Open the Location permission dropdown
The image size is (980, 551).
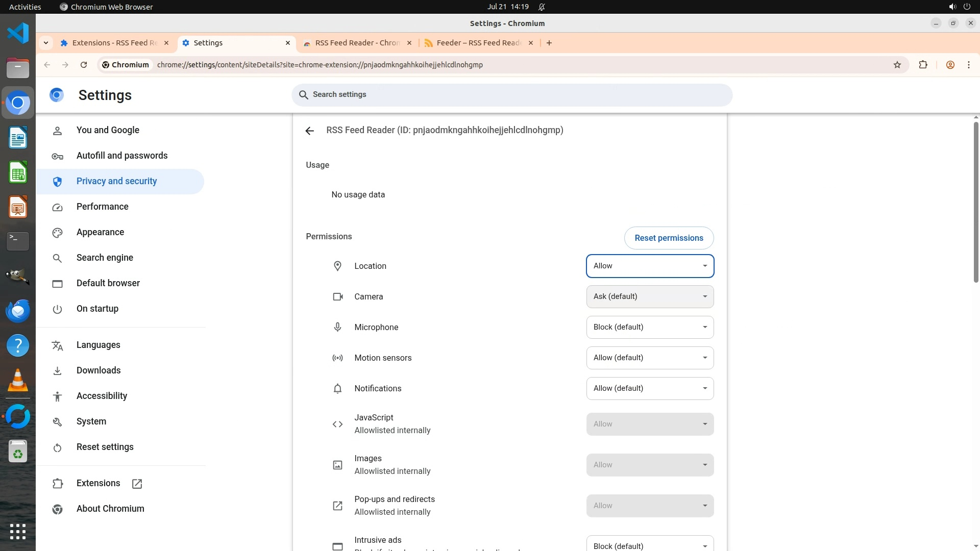[650, 266]
